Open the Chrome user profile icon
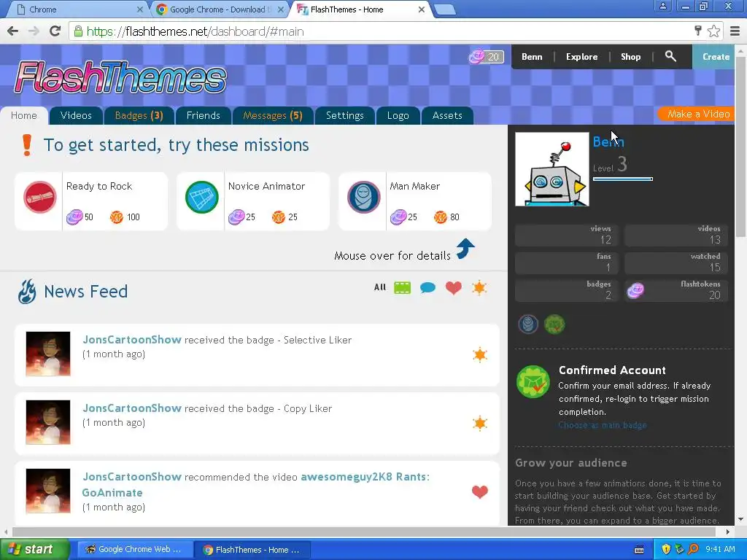This screenshot has height=560, width=747. pos(662,6)
